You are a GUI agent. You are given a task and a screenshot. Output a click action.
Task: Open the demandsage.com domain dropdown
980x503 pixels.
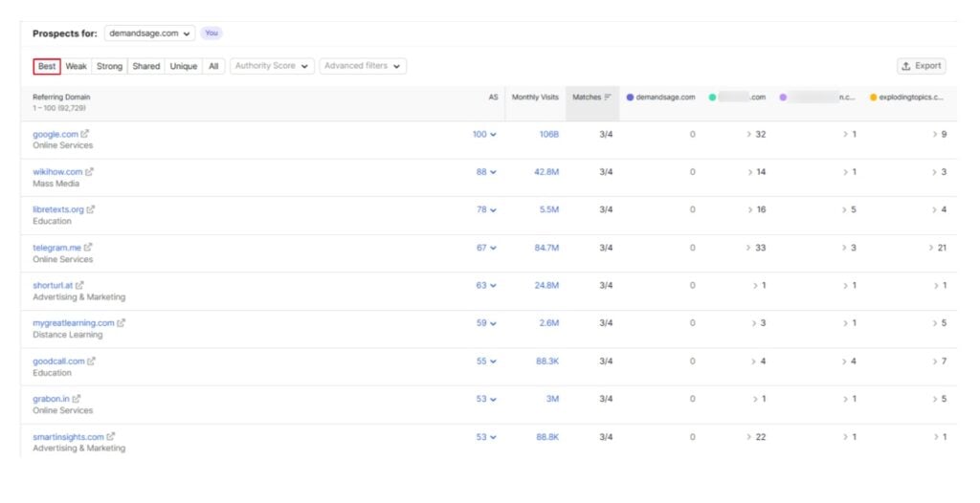[x=150, y=33]
